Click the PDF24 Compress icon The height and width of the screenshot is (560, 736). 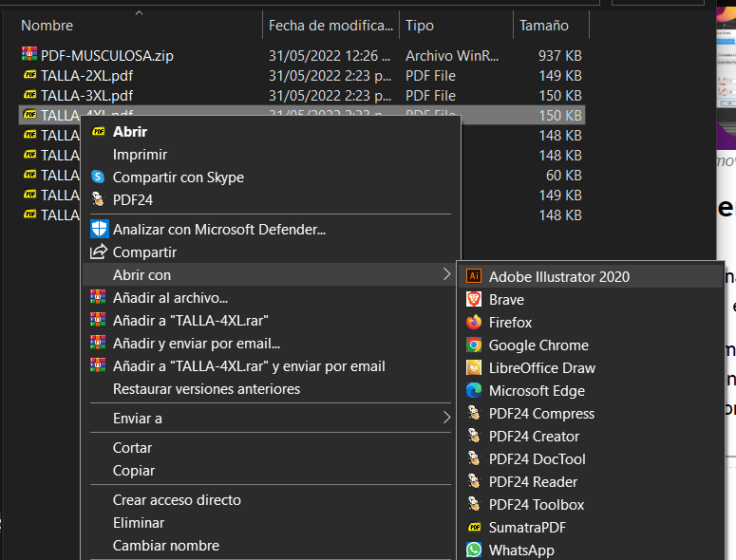tap(474, 413)
